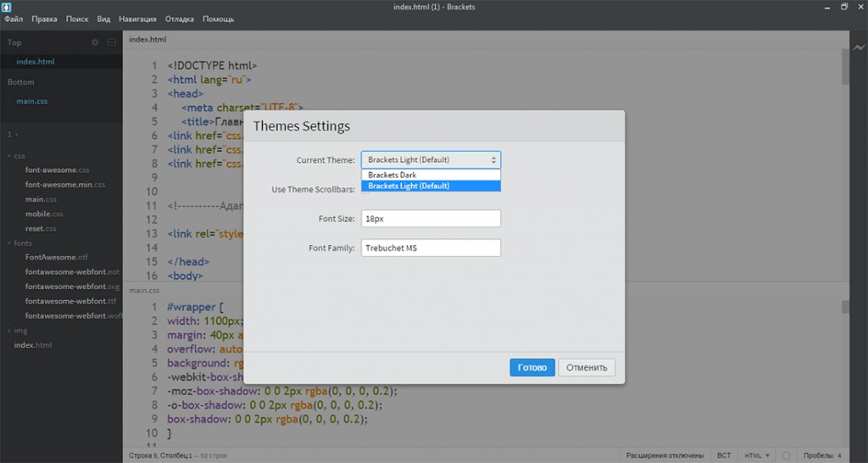Open the project dropdown labeled 1
Screen dimensions: 868x463
click(x=13, y=135)
